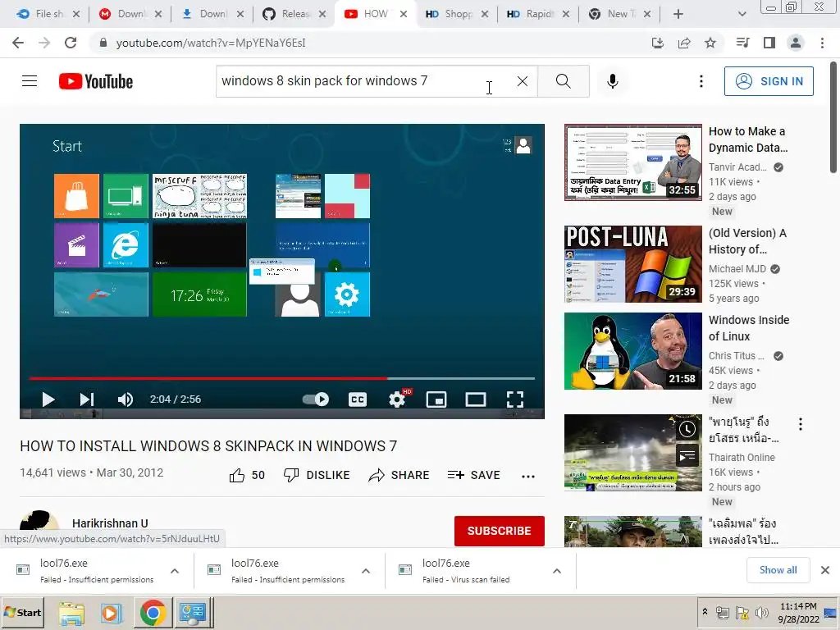840x630 pixels.
Task: Open the share page icon in address bar
Action: click(x=684, y=43)
